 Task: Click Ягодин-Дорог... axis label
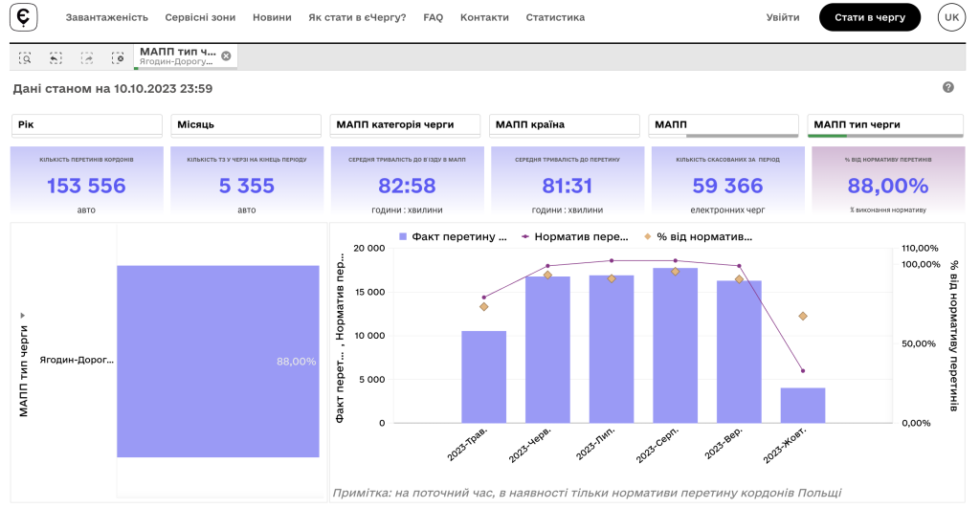click(x=77, y=360)
